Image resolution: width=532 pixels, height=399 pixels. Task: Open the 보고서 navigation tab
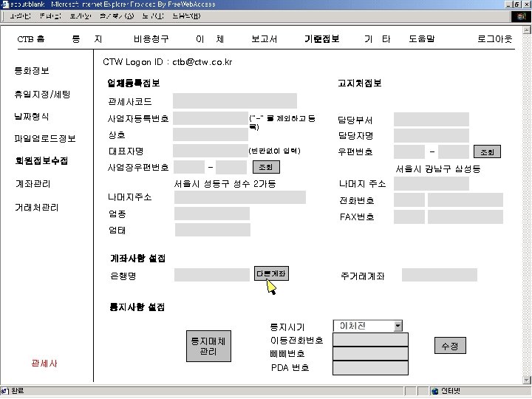(265, 39)
